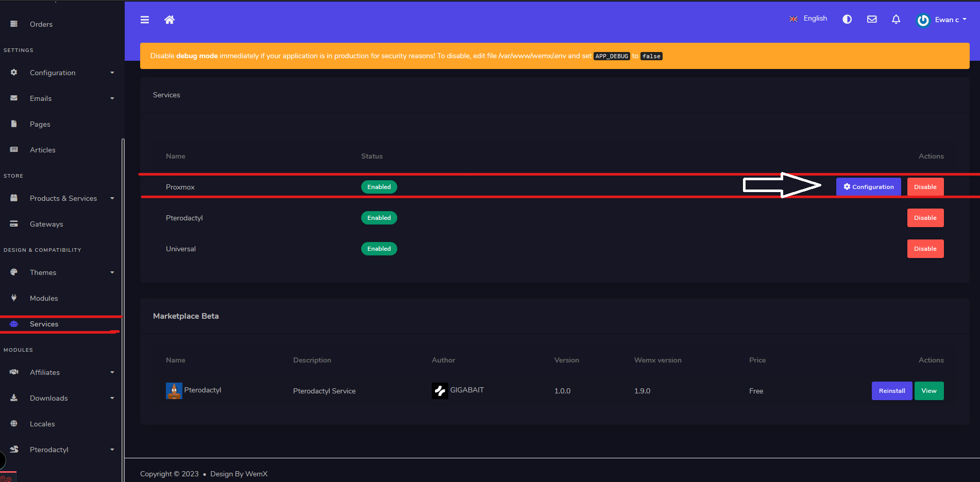Open notifications bell icon
The width and height of the screenshot is (980, 482).
(896, 19)
